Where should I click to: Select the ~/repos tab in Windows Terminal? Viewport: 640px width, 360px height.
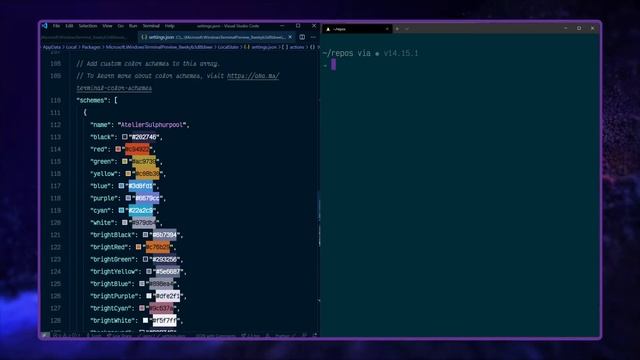point(357,29)
